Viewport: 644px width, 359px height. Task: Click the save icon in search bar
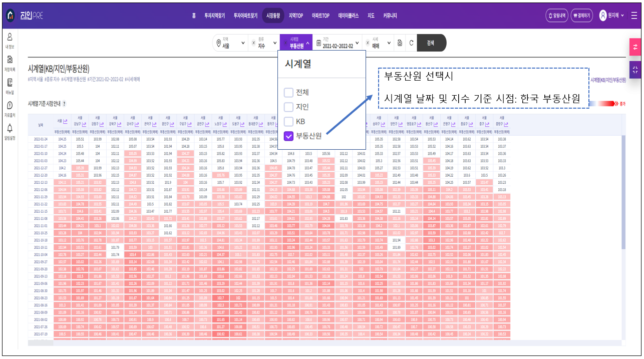(400, 43)
